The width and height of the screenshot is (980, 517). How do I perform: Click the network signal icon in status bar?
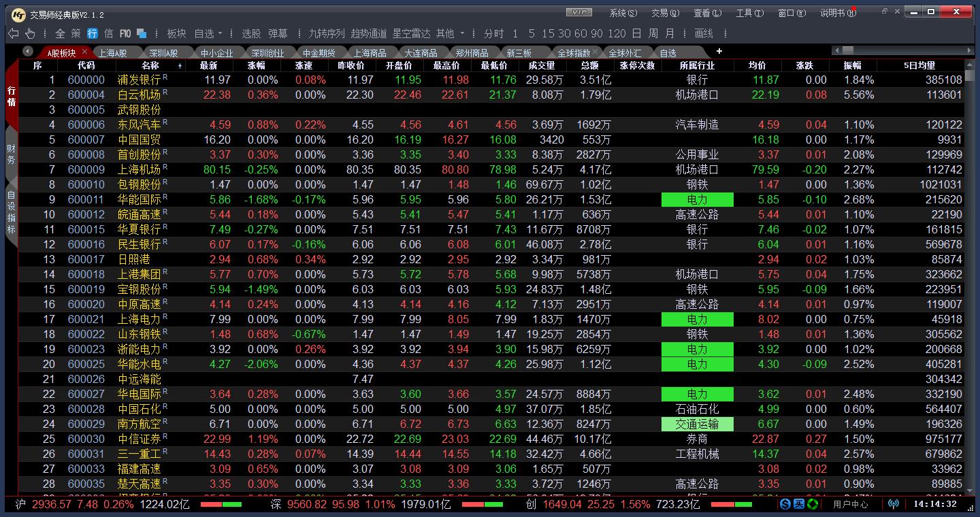pos(894,504)
